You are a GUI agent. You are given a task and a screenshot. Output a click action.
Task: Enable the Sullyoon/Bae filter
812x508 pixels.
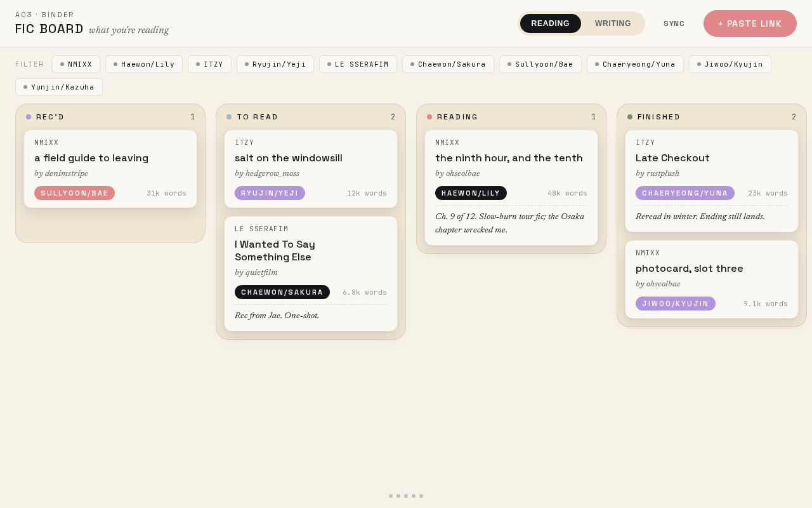pyautogui.click(x=540, y=64)
